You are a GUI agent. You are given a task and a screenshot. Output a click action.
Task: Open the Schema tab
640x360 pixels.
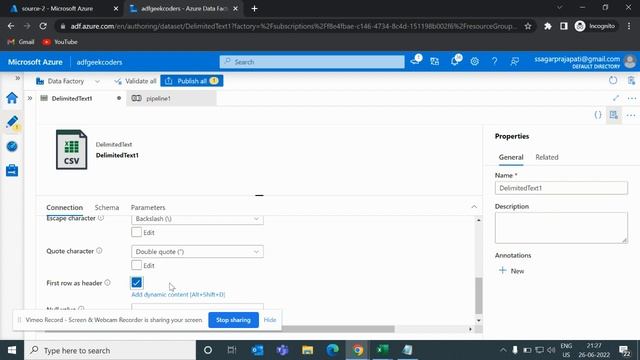107,207
